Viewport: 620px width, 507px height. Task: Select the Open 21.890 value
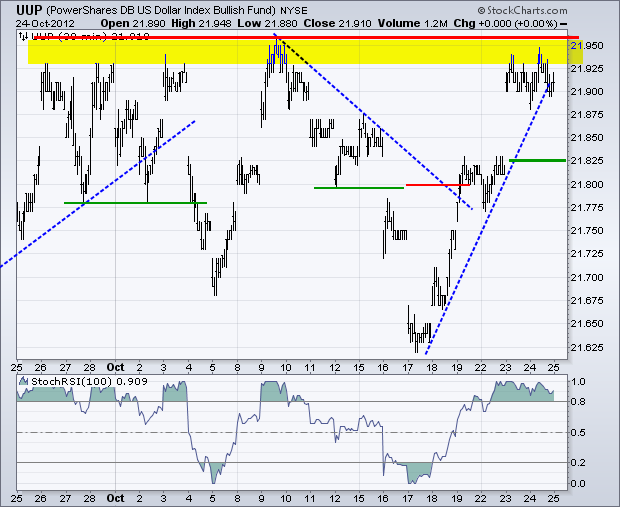pos(133,23)
